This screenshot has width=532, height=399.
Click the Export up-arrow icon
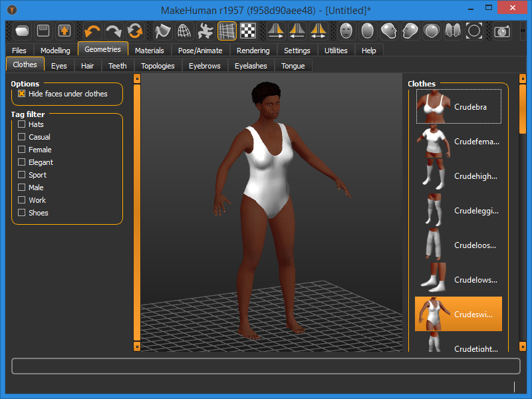coord(65,31)
